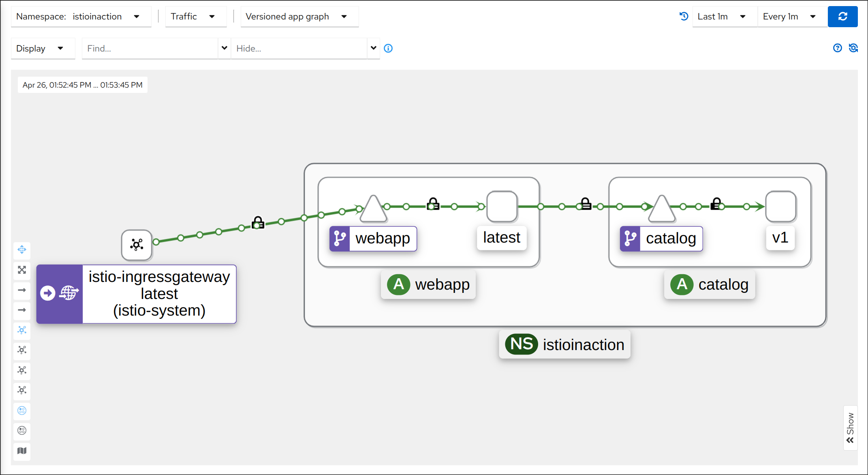Image resolution: width=868 pixels, height=475 pixels.
Task: Click the virtual service icon on webapp badge
Action: 340,239
